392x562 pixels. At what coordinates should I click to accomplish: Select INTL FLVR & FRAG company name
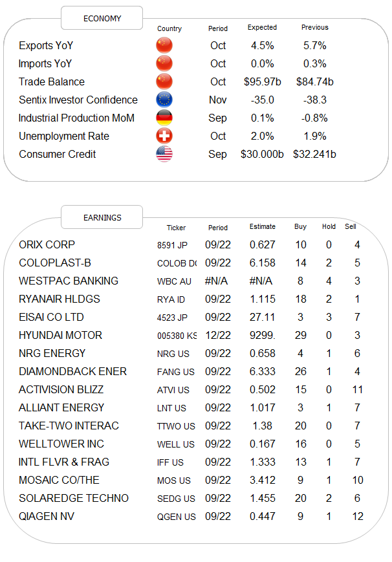(x=64, y=462)
